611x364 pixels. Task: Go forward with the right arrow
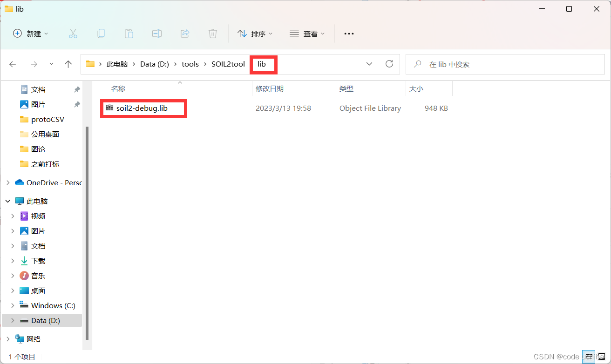(34, 64)
